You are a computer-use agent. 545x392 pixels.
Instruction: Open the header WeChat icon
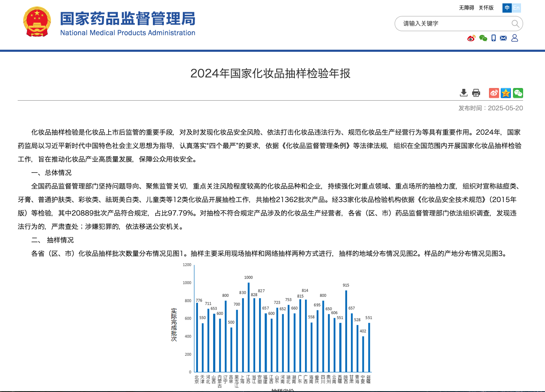click(x=483, y=38)
